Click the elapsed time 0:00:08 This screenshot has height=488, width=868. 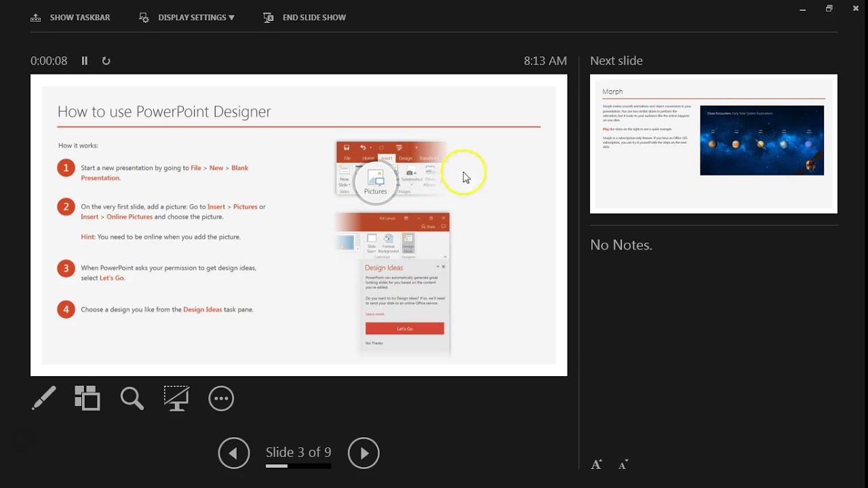(49, 60)
